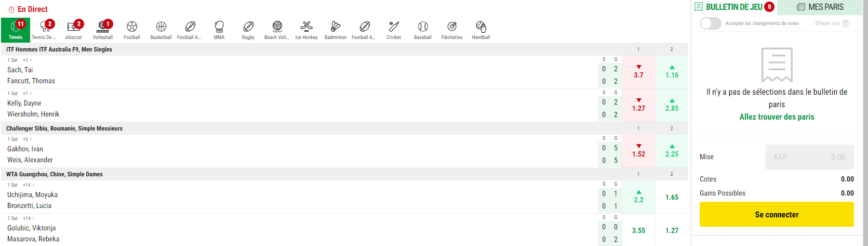Viewport: 868px width, 246px height.
Task: Open the Handball sport icon
Action: click(x=481, y=30)
